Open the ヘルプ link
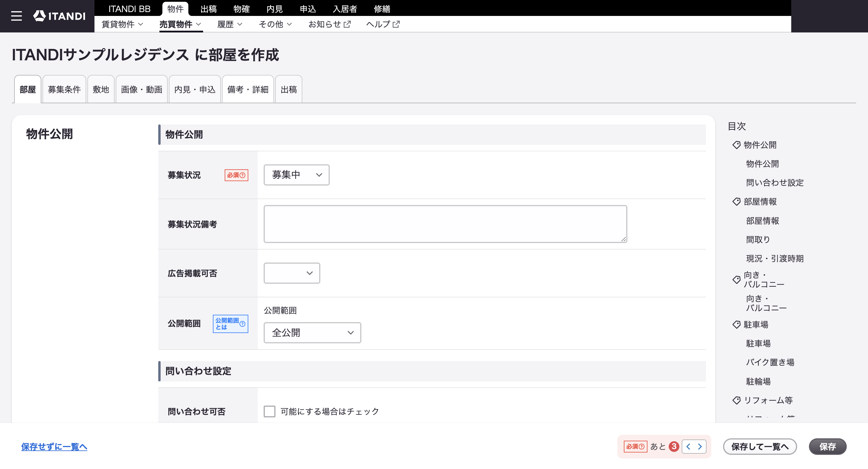The image size is (868, 469). 383,24
